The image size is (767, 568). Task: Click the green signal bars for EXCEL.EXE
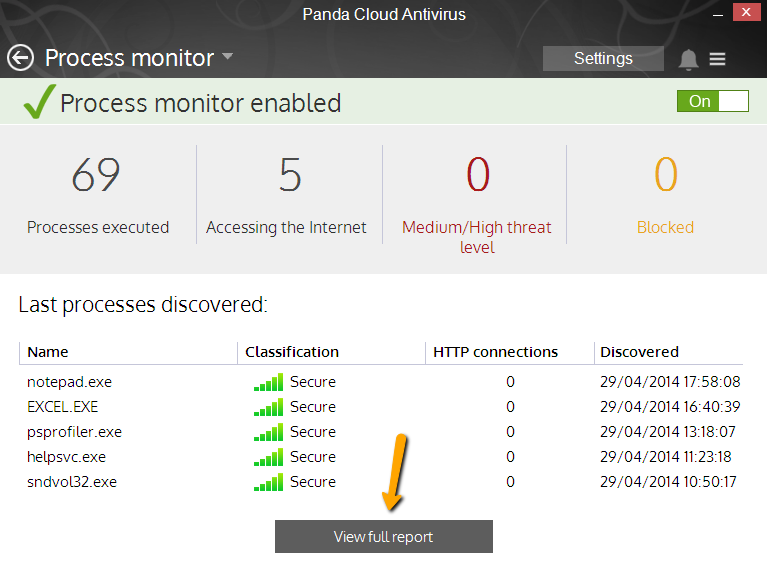pos(268,407)
